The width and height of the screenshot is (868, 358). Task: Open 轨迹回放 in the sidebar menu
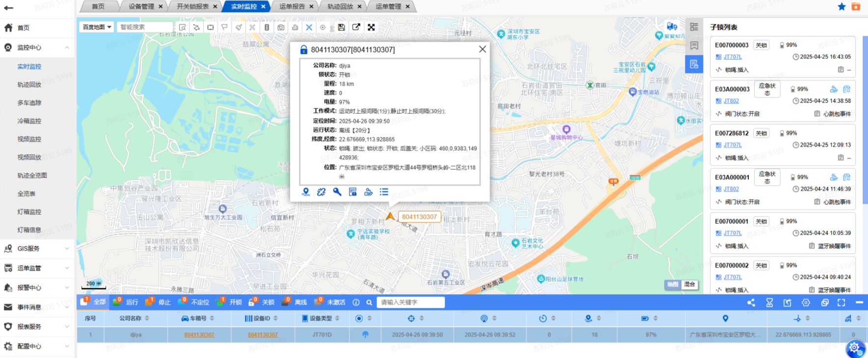pos(29,84)
